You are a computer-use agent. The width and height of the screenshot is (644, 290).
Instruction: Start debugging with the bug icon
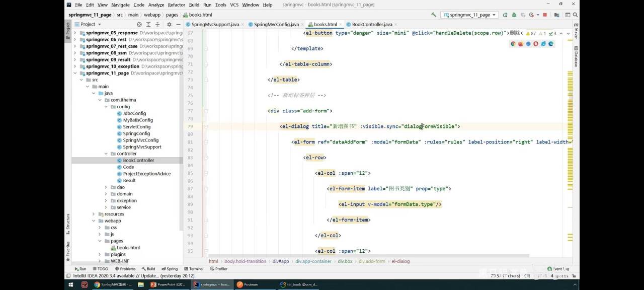(514, 15)
